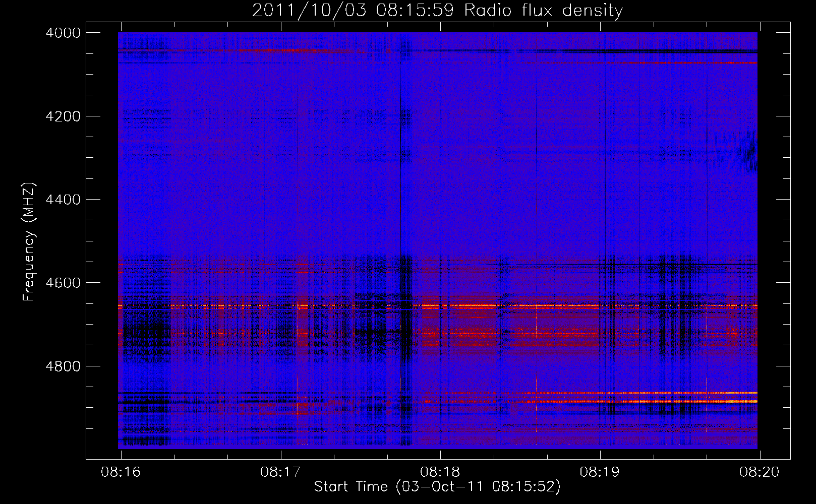Click the 'Start Time (03-Oct-11 08:15:52)' axis title
This screenshot has width=816, height=504.
[x=437, y=487]
